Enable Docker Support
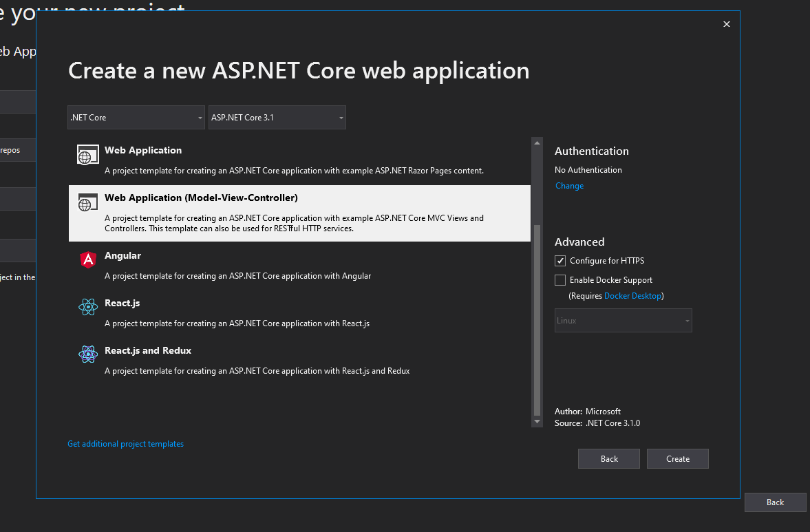This screenshot has width=810, height=532. pos(559,279)
